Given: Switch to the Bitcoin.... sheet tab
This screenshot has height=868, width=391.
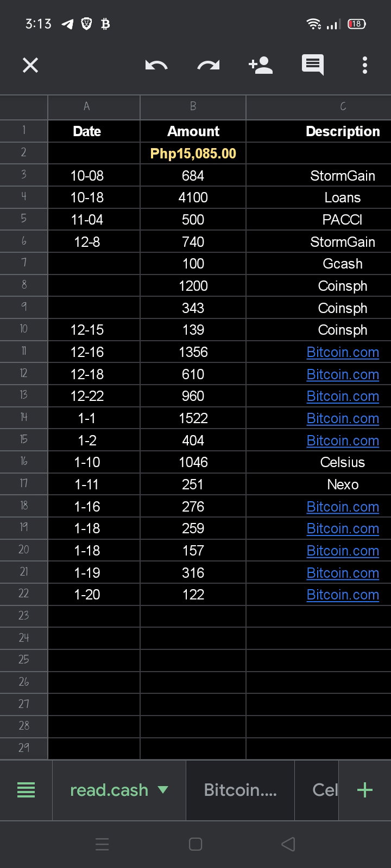Looking at the screenshot, I should click(240, 790).
